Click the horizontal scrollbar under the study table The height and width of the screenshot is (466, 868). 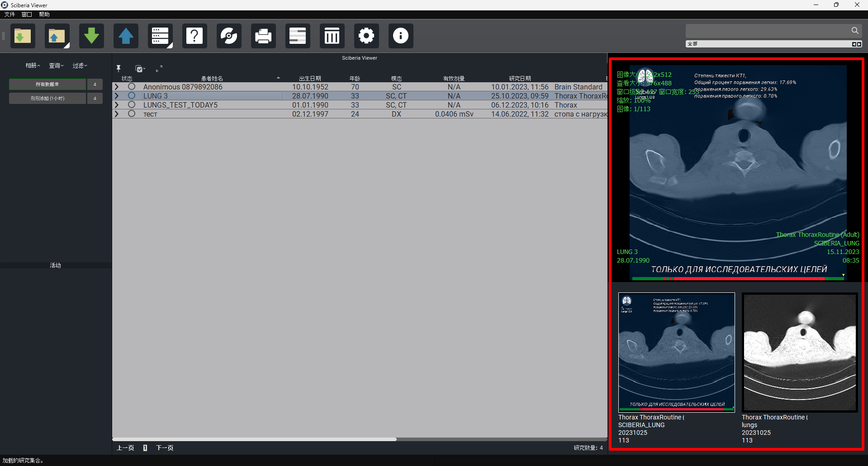(254, 439)
